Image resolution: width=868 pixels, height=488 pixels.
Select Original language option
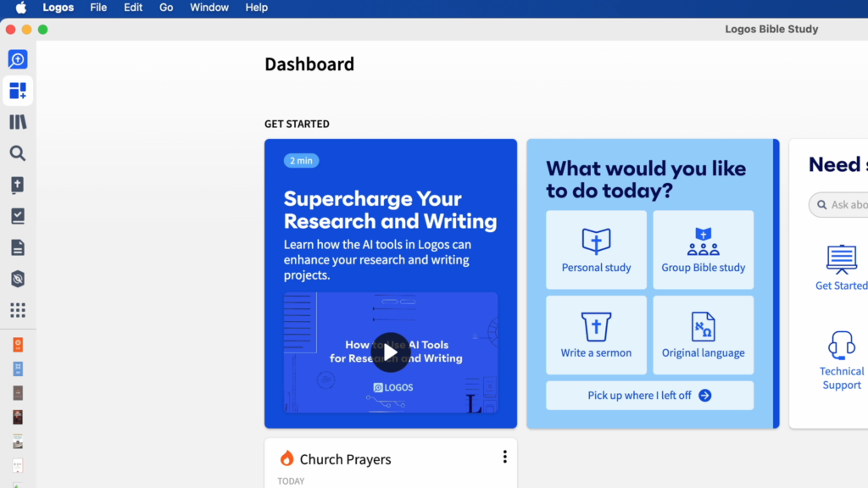(x=703, y=335)
